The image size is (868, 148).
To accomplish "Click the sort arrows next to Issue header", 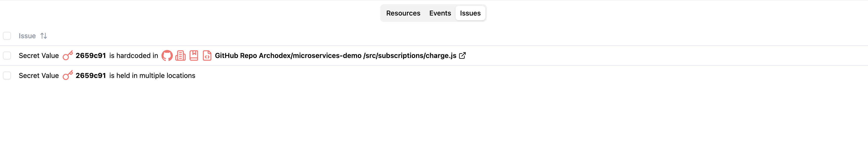I will 43,35.
